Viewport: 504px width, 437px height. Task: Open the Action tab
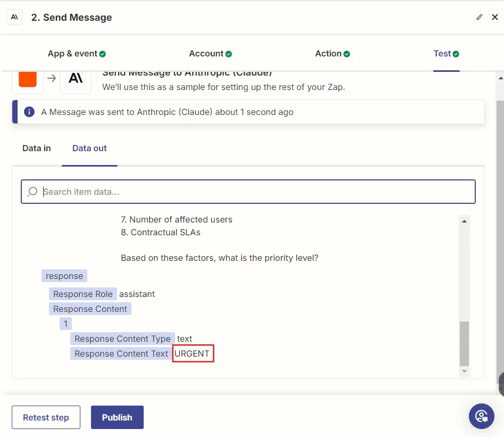click(x=333, y=53)
